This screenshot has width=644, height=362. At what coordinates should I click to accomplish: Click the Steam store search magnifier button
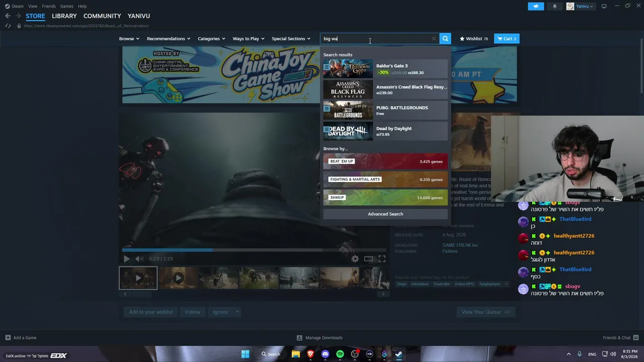[x=445, y=39]
